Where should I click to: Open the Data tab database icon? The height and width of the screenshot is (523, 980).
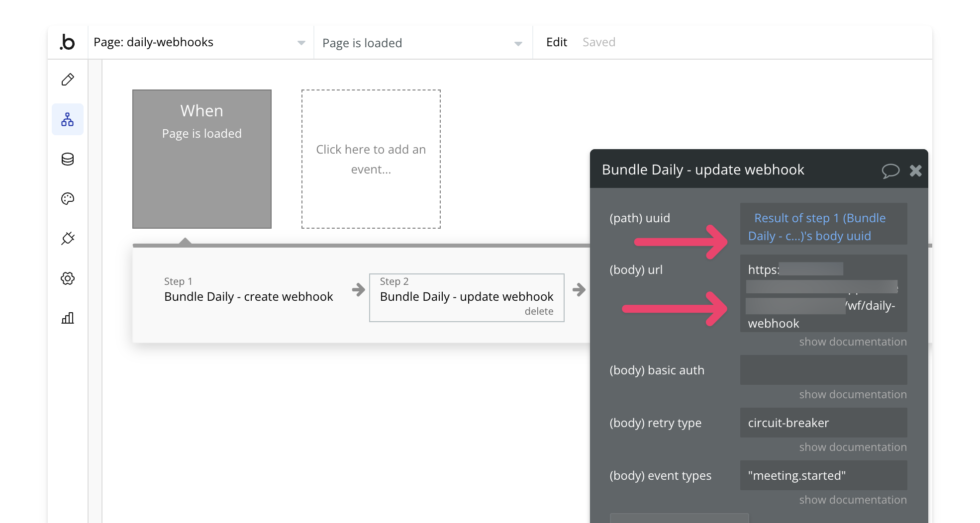click(68, 159)
